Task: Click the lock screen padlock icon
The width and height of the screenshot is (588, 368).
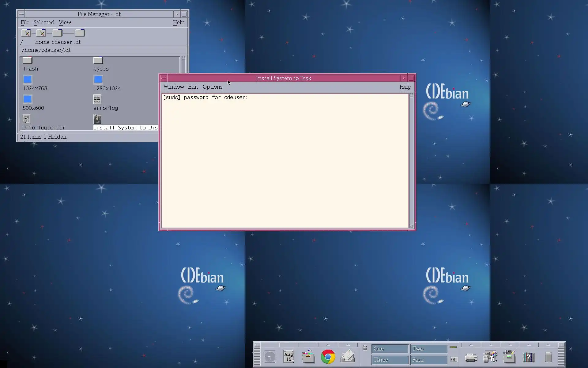Action: pos(365,348)
